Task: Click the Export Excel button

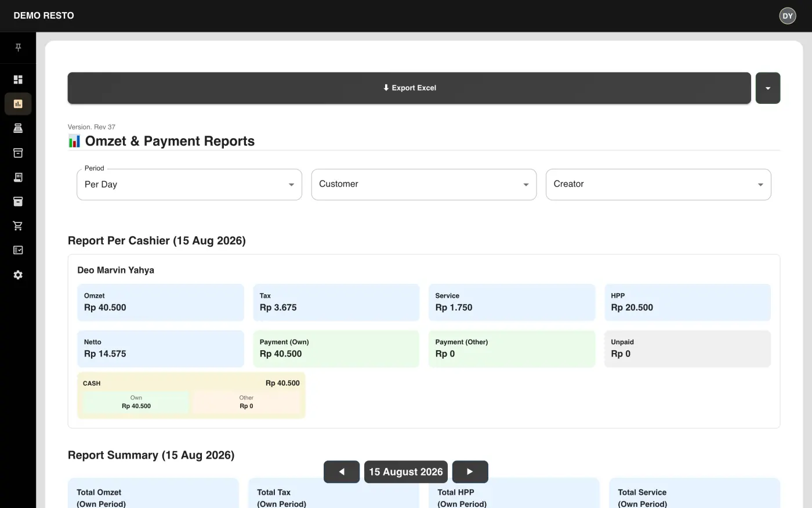Action: pos(409,88)
